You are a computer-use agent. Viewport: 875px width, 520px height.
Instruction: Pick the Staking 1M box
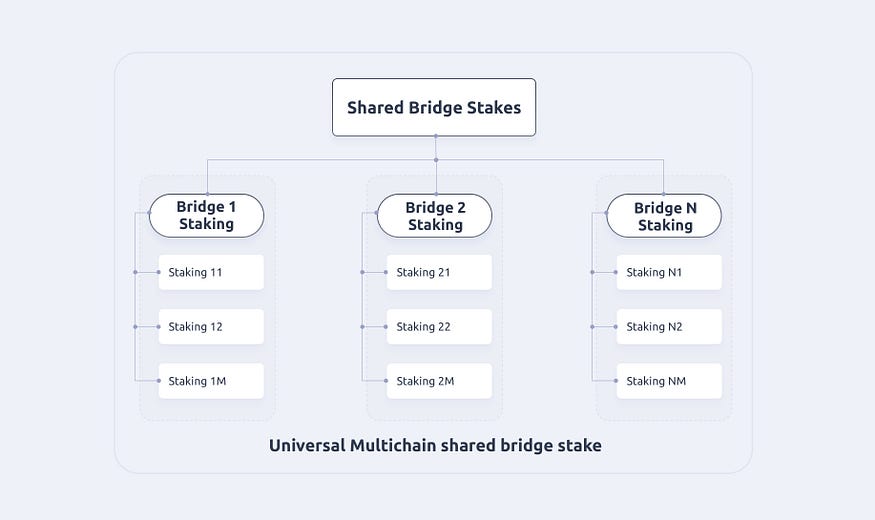(x=211, y=381)
